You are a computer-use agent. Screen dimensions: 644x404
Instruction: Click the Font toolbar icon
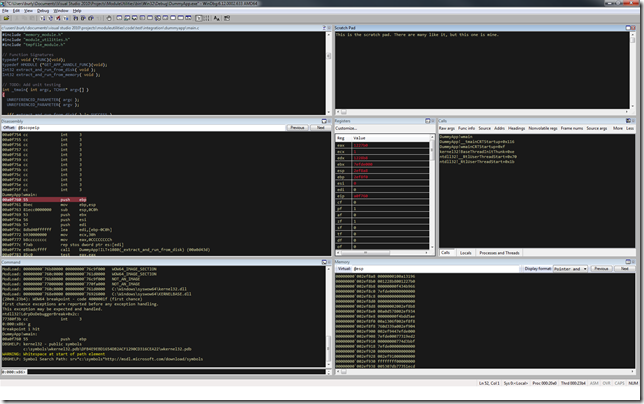pos(216,18)
